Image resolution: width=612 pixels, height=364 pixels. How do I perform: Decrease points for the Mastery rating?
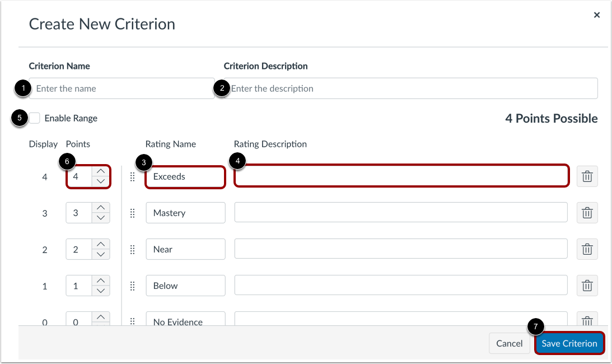(x=100, y=218)
